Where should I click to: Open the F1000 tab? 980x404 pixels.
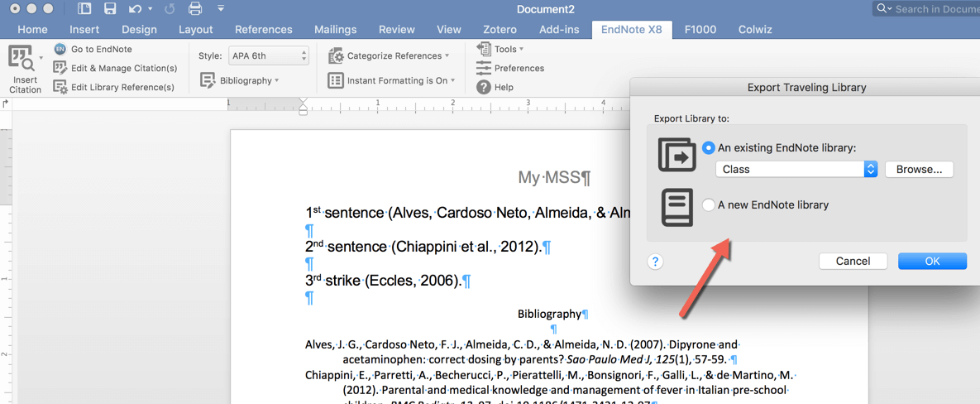(x=700, y=30)
